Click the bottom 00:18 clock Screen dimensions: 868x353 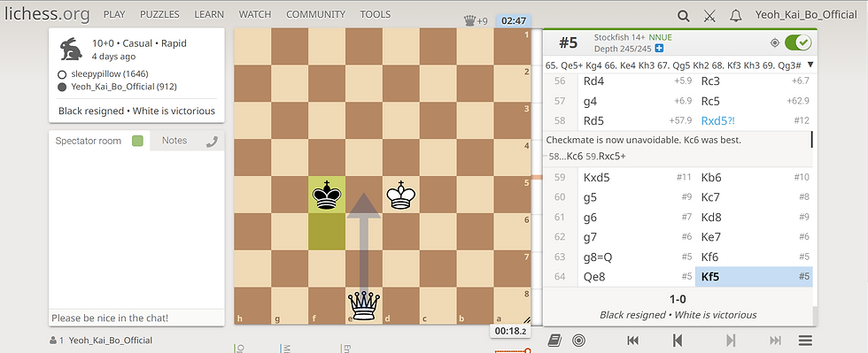(510, 331)
